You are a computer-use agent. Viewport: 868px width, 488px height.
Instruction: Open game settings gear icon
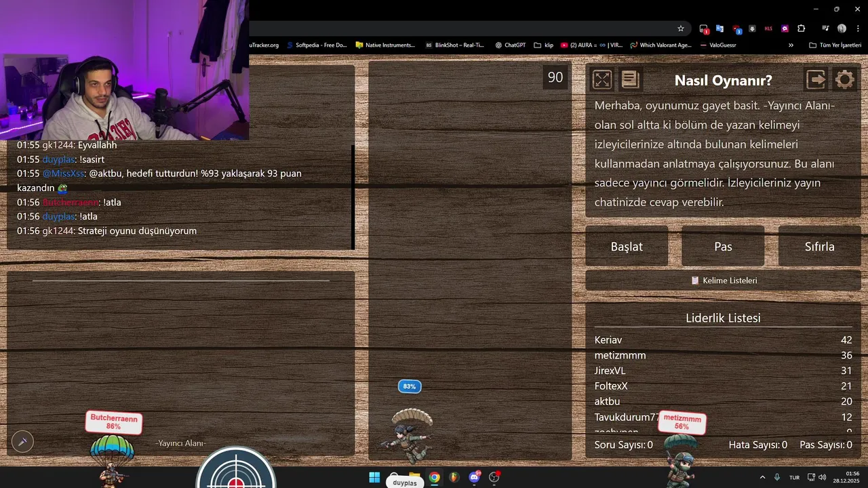click(844, 80)
